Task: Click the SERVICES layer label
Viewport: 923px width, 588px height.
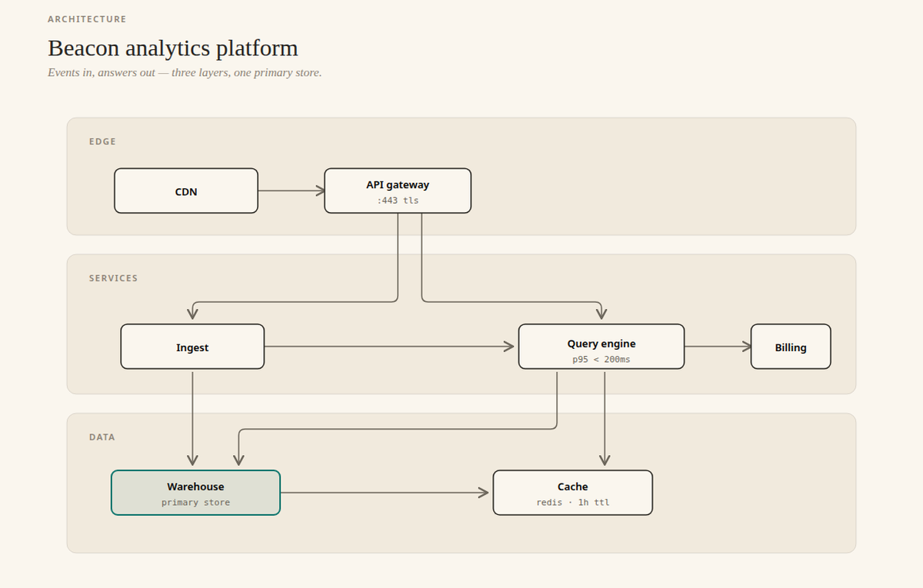Action: click(x=113, y=278)
